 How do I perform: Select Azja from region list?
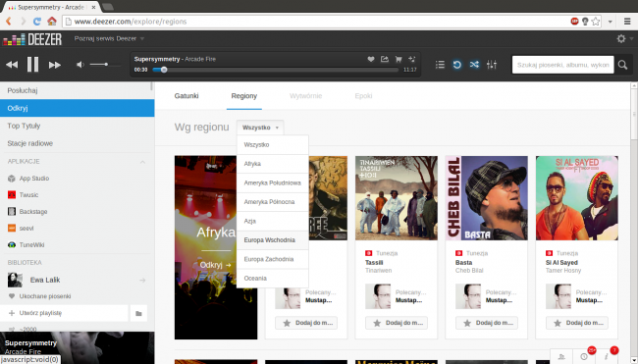coord(273,221)
